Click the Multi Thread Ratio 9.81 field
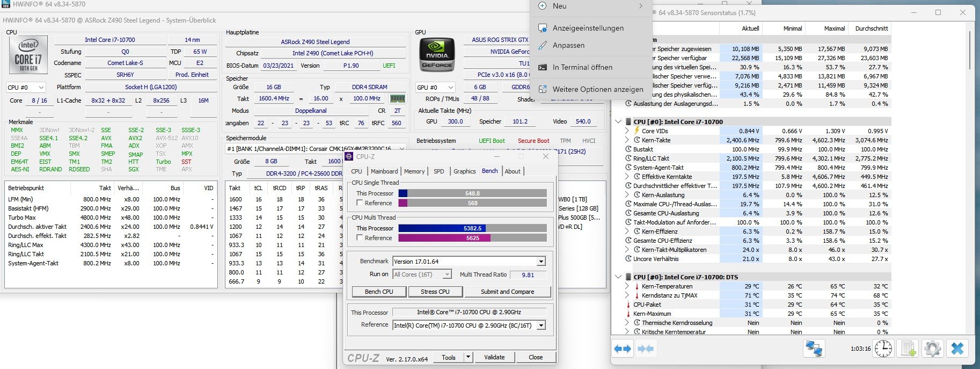 click(528, 274)
